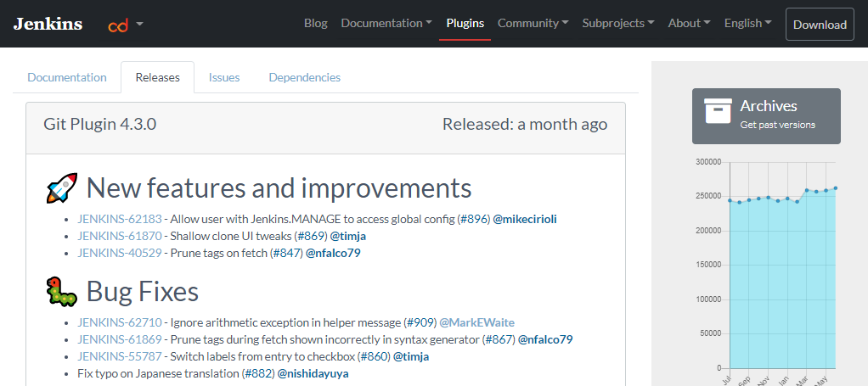Visit @nfalco79 profile on Prune tags on fetch line

click(x=333, y=254)
